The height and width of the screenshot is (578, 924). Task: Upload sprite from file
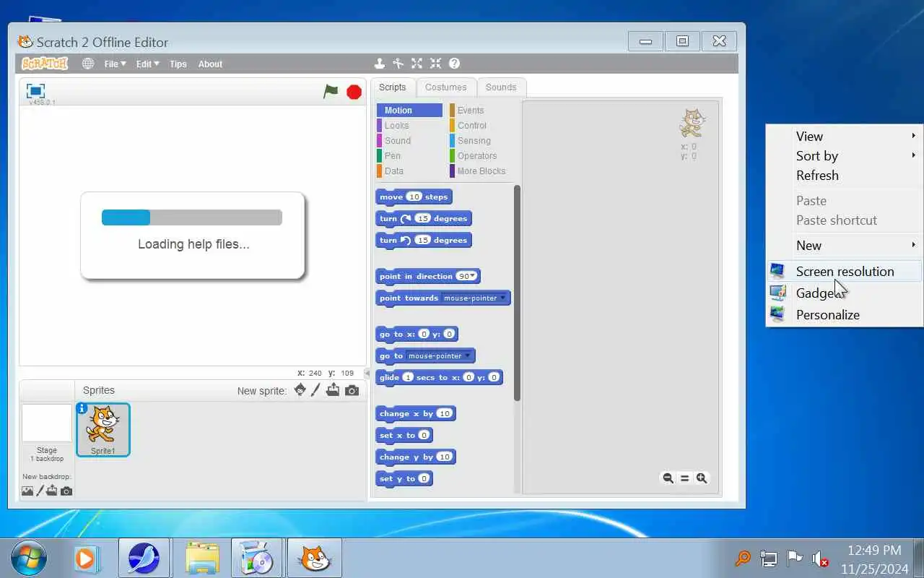pyautogui.click(x=333, y=390)
